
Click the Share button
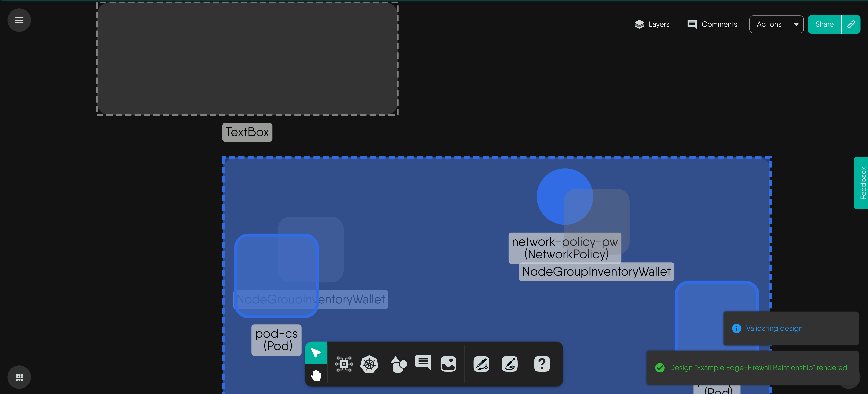(x=824, y=24)
